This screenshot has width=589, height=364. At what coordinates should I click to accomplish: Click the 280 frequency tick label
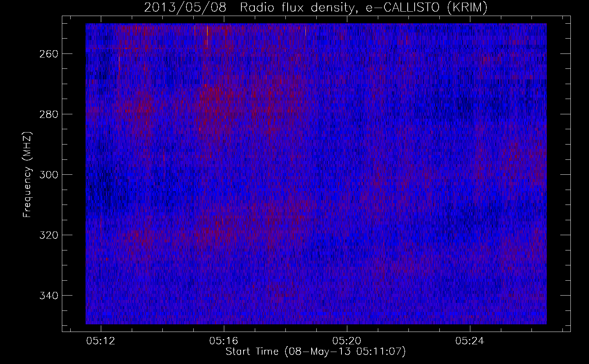pyautogui.click(x=48, y=114)
